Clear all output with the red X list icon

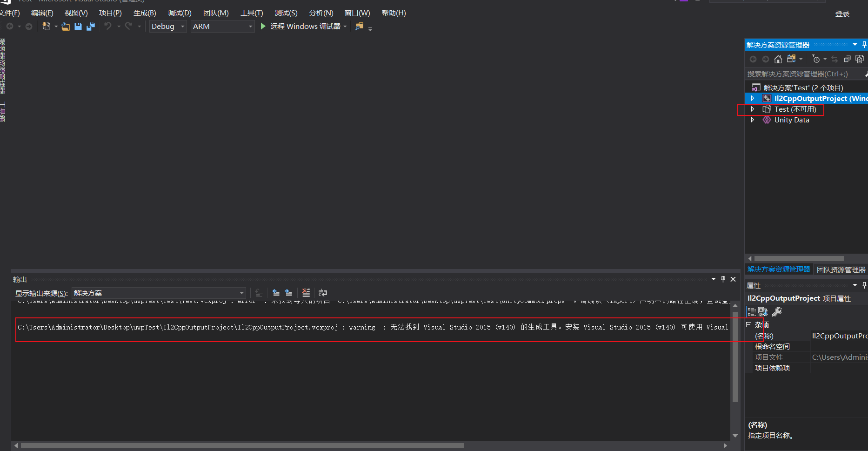(x=306, y=293)
